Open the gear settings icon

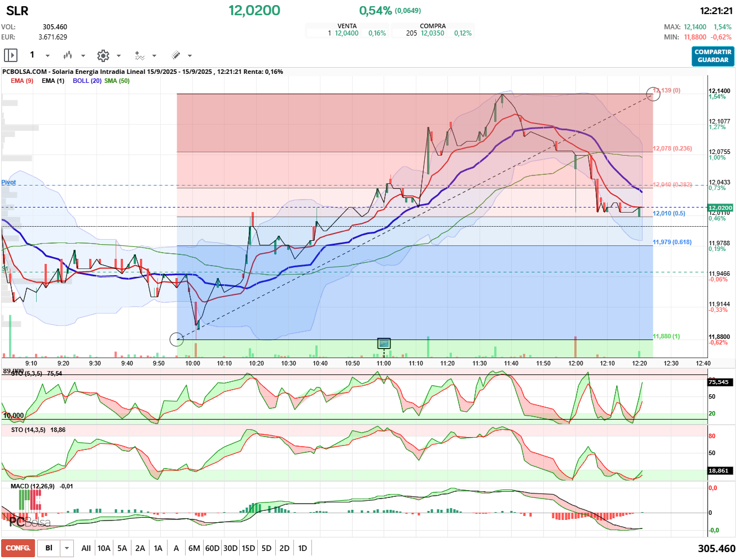coord(103,55)
